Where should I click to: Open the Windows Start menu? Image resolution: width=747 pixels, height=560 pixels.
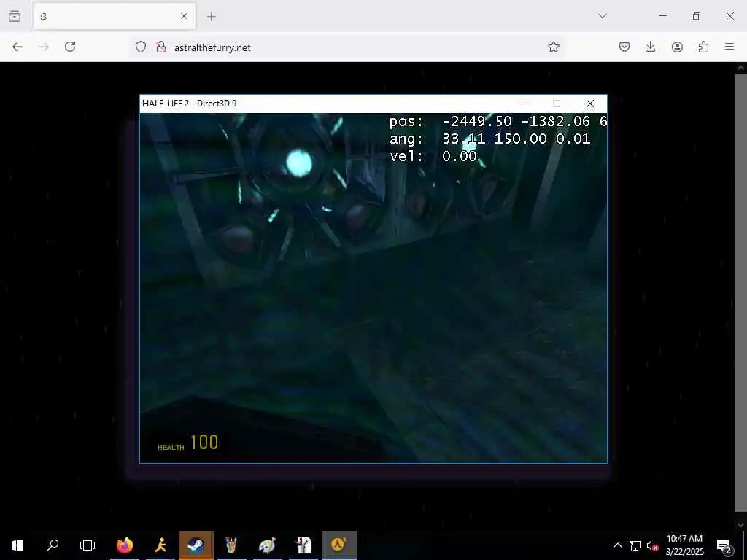click(18, 545)
